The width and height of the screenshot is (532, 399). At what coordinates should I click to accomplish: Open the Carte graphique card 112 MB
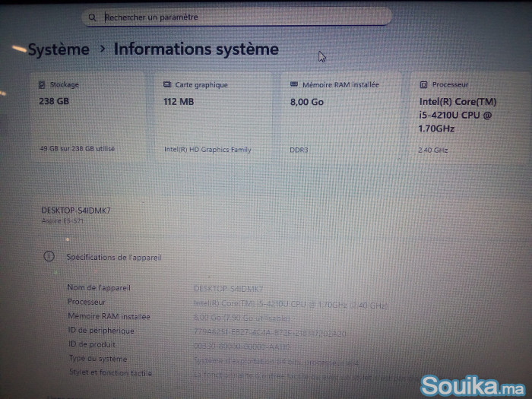(213, 116)
